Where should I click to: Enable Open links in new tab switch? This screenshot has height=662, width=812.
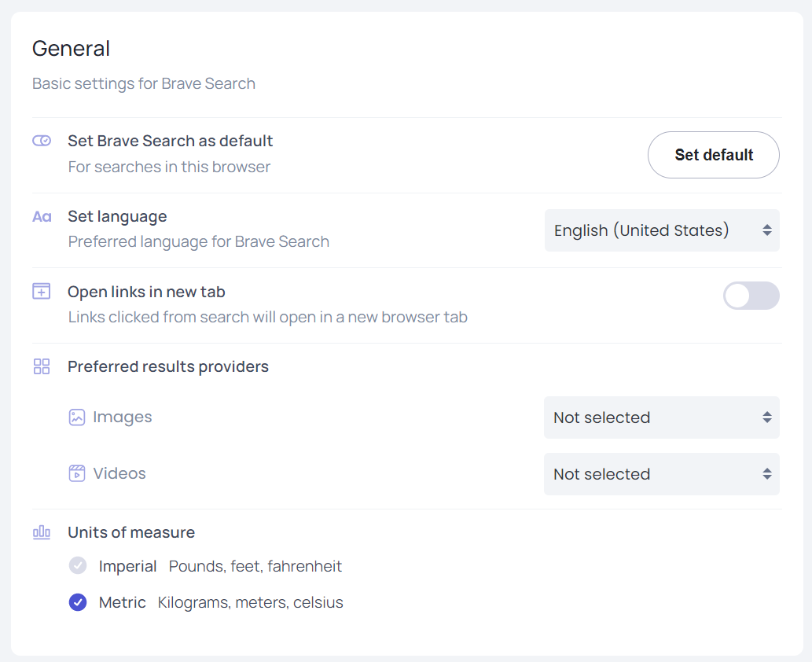pos(751,296)
